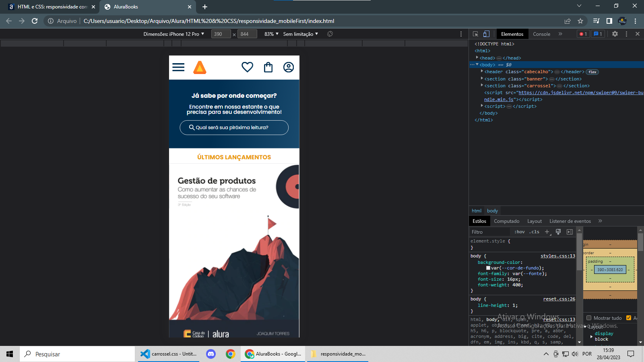Open the 83% zoom dropdown
This screenshot has width=644, height=362.
(x=271, y=34)
